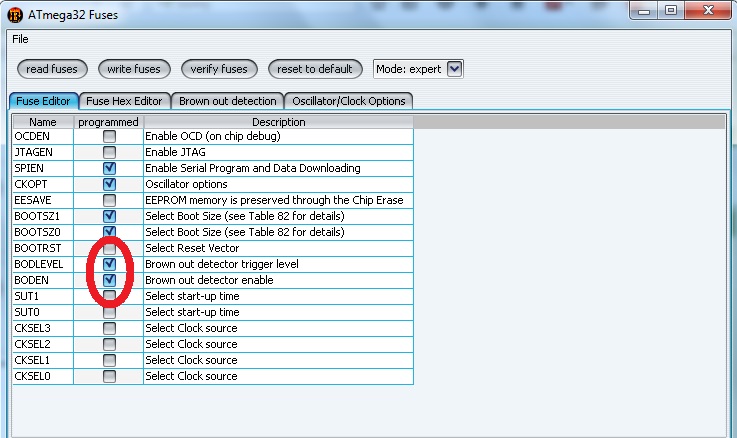Select the SPIEN name cell
The width and height of the screenshot is (737, 438).
43,168
